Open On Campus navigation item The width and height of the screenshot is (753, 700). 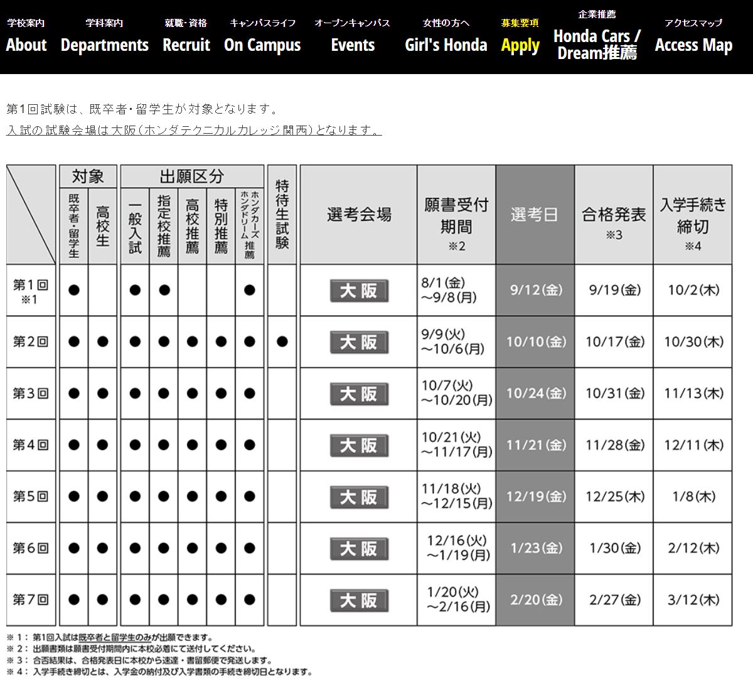click(x=262, y=37)
